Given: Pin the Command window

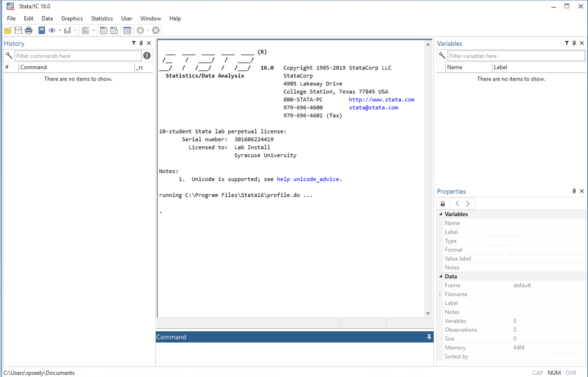Looking at the screenshot, I should (429, 337).
